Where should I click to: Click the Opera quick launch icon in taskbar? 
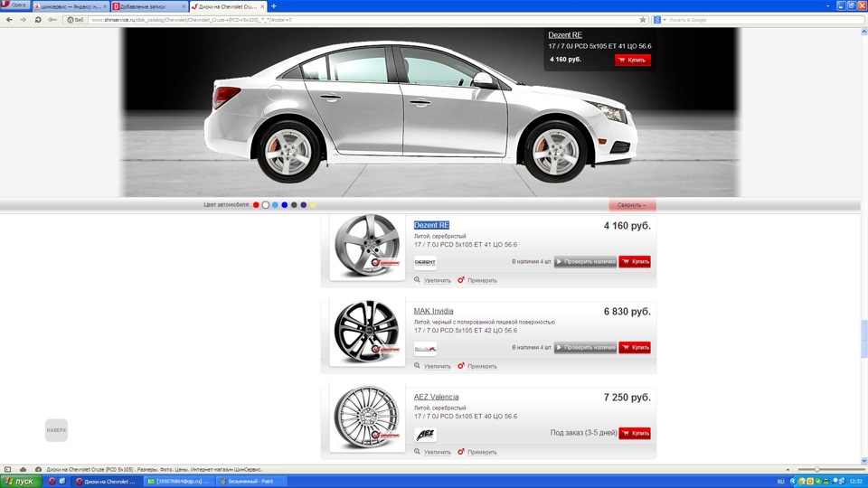pyautogui.click(x=52, y=482)
